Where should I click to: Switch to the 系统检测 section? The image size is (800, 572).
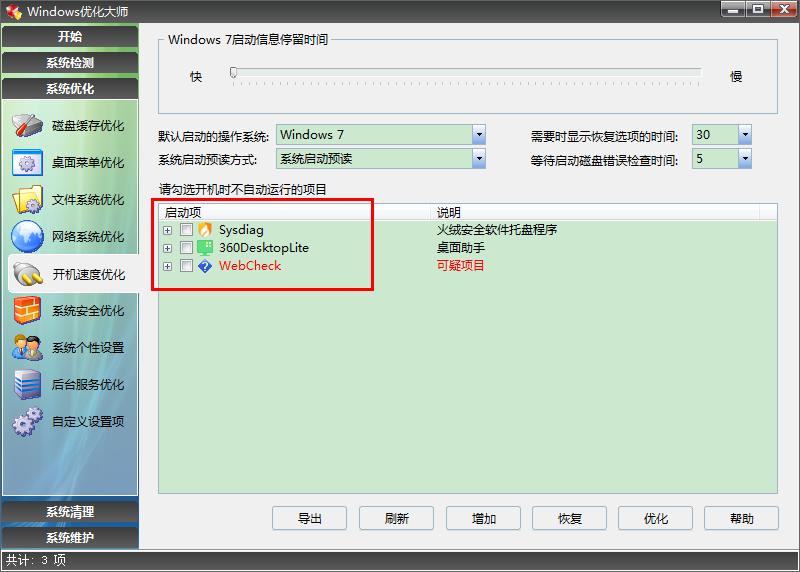click(70, 63)
